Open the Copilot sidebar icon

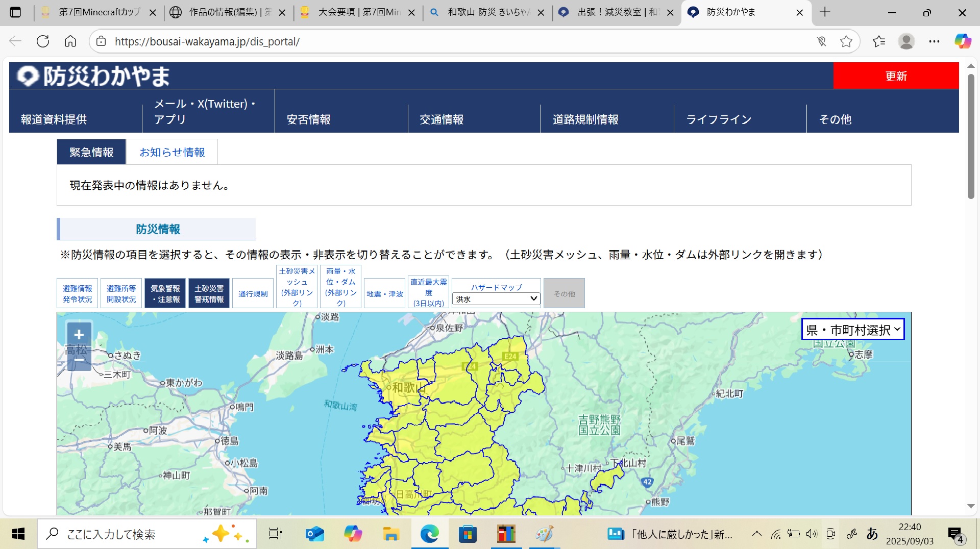coord(963,41)
